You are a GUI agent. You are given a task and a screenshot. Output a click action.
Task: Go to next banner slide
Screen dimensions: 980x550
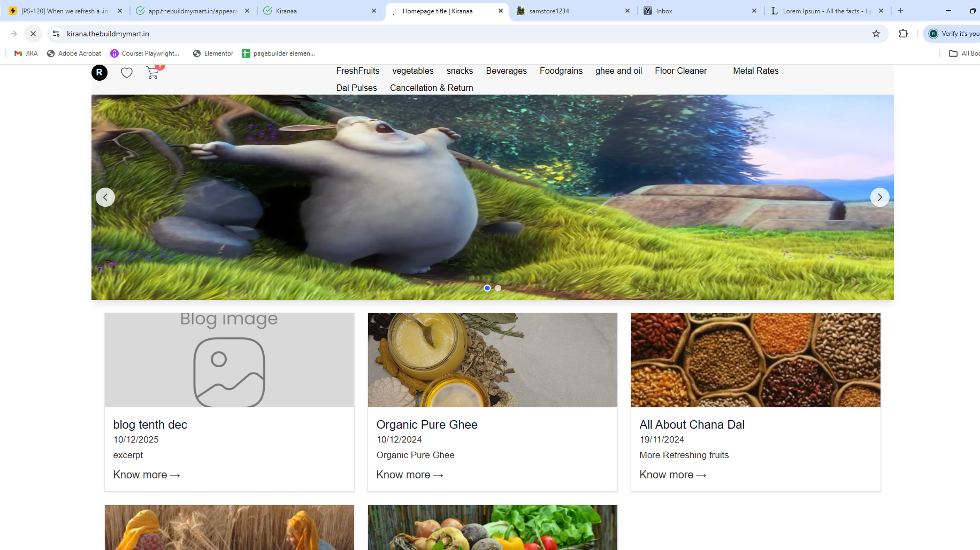[x=880, y=197]
